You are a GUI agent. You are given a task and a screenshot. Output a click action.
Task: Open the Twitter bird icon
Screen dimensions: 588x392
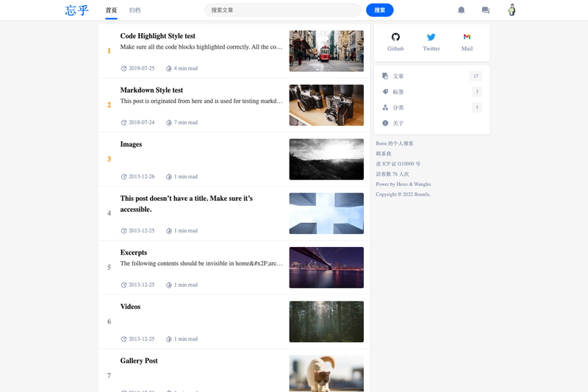(431, 37)
